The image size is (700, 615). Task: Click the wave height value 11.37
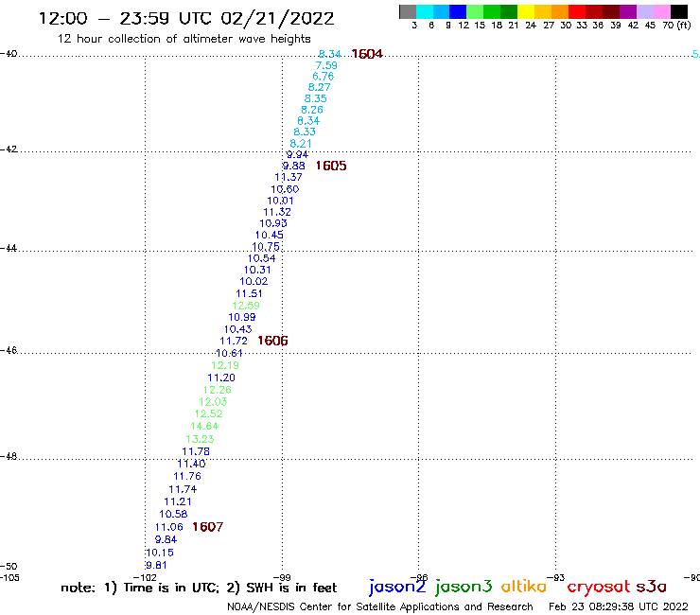click(x=289, y=177)
